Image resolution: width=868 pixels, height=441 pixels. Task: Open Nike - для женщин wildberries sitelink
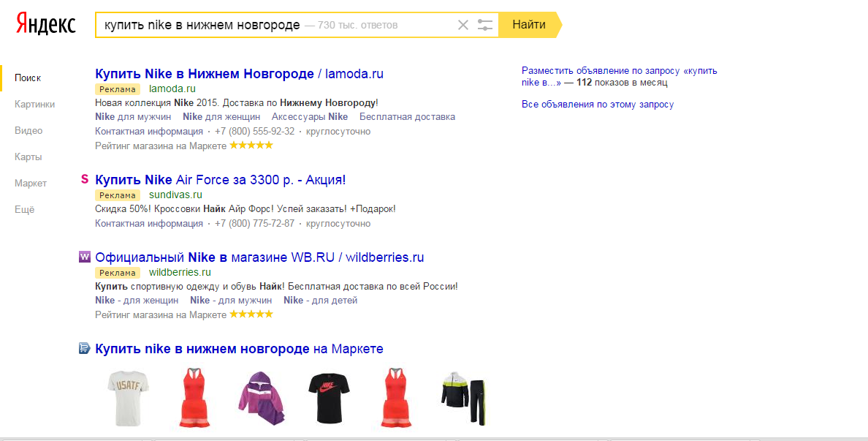[x=137, y=301]
